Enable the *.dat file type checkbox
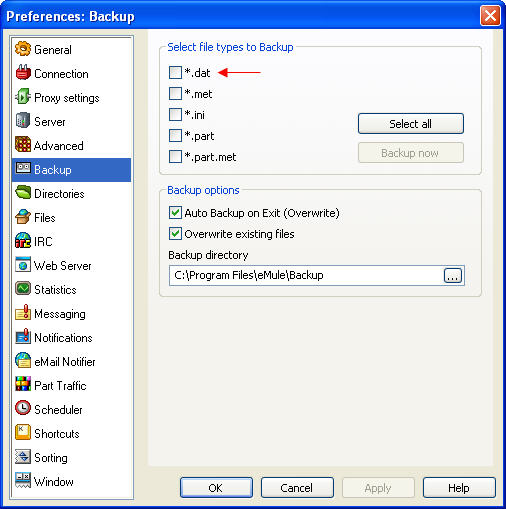This screenshot has width=506, height=509. tap(175, 72)
